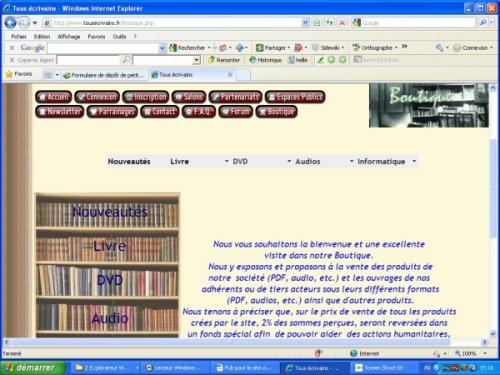The image size is (500, 375).
Task: Expand the Audios category dropdown
Action: coord(351,161)
